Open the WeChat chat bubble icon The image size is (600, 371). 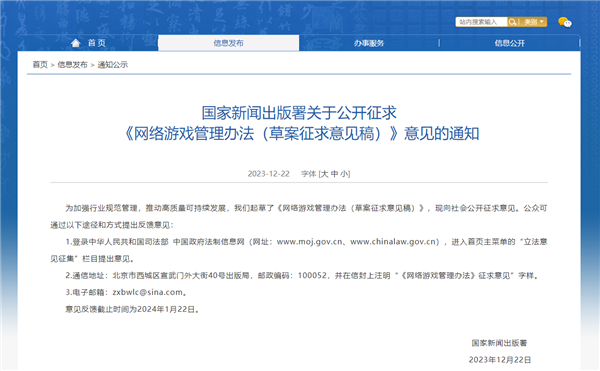pos(565,22)
